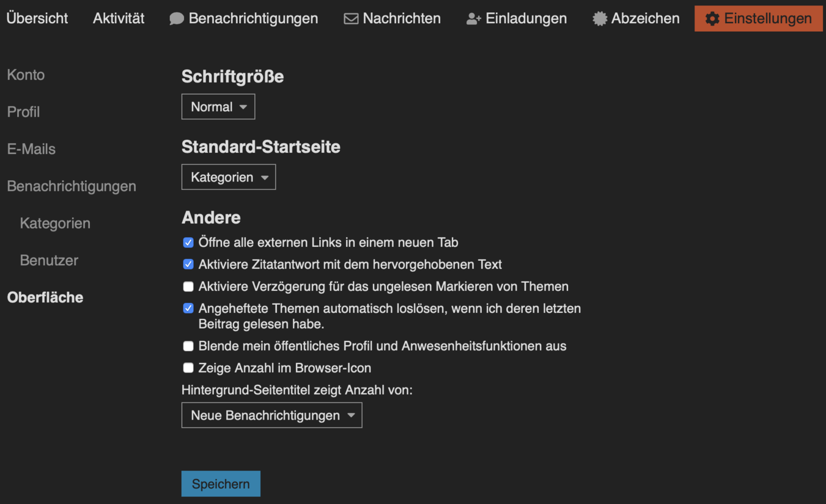Toggle 'Öffne alle externen Links' checkbox
The width and height of the screenshot is (826, 504).
point(188,243)
